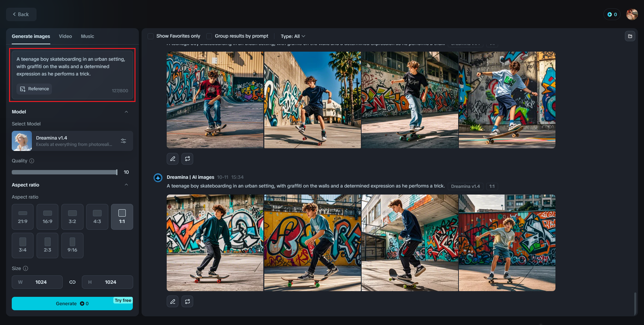Switch to the Music tab

click(x=88, y=36)
